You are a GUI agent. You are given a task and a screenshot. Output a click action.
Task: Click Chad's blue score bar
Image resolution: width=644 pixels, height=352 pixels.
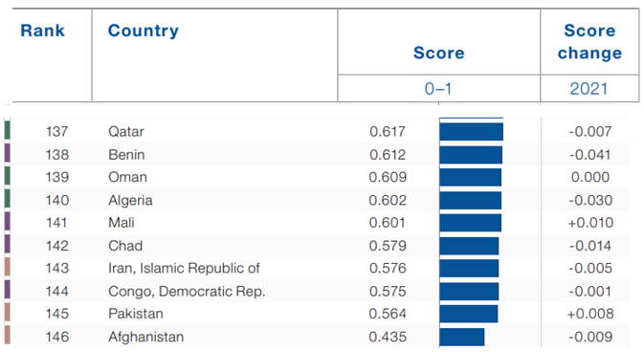(x=470, y=246)
